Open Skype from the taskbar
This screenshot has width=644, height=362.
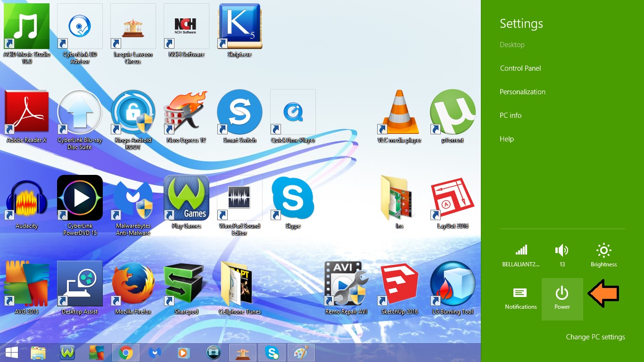(272, 353)
